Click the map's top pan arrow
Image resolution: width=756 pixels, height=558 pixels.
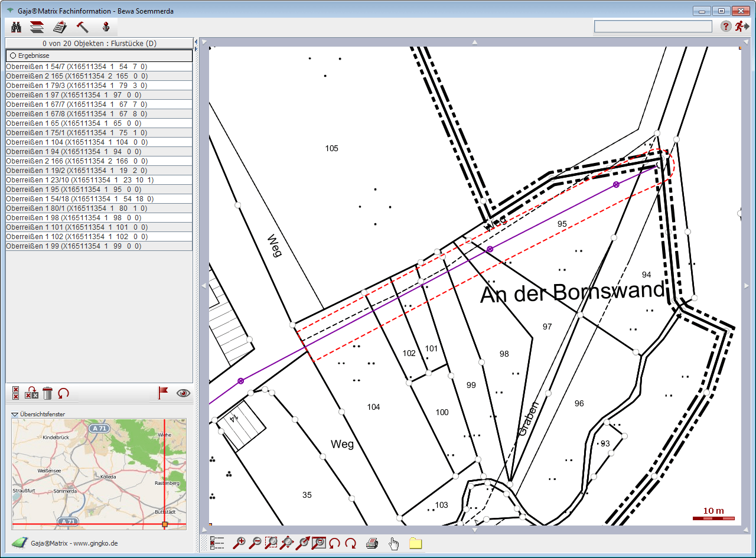tap(474, 42)
